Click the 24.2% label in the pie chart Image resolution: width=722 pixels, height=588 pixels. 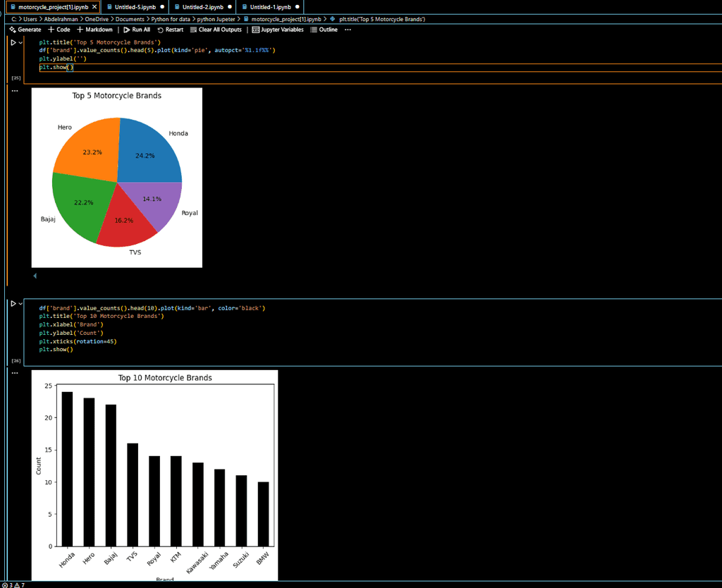coord(145,156)
